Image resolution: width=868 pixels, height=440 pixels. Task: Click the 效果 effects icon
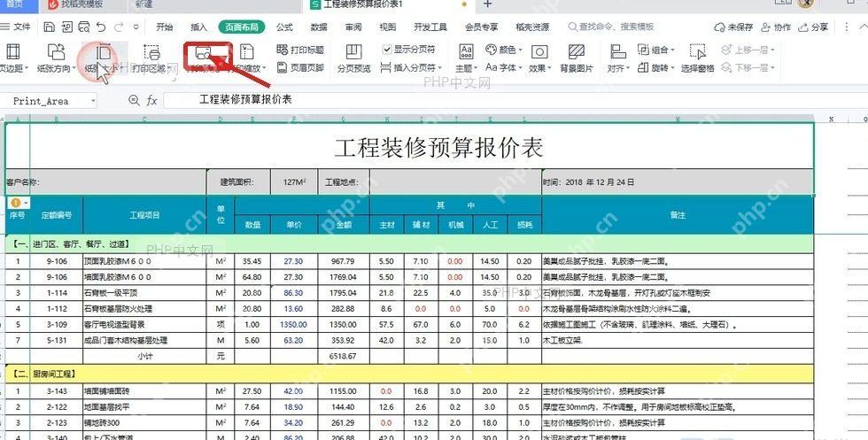click(x=539, y=52)
